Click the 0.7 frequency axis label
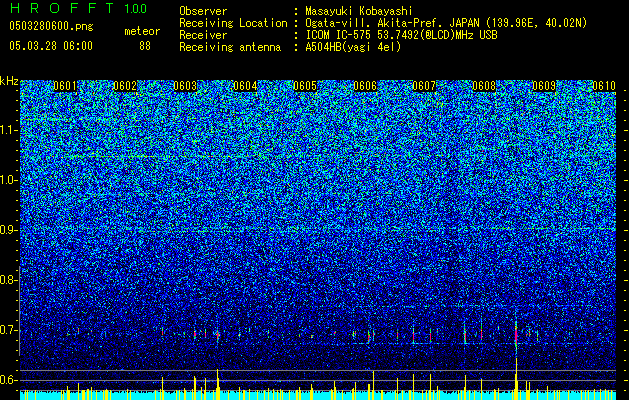Viewport: 629px width, 400px height. coord(8,330)
